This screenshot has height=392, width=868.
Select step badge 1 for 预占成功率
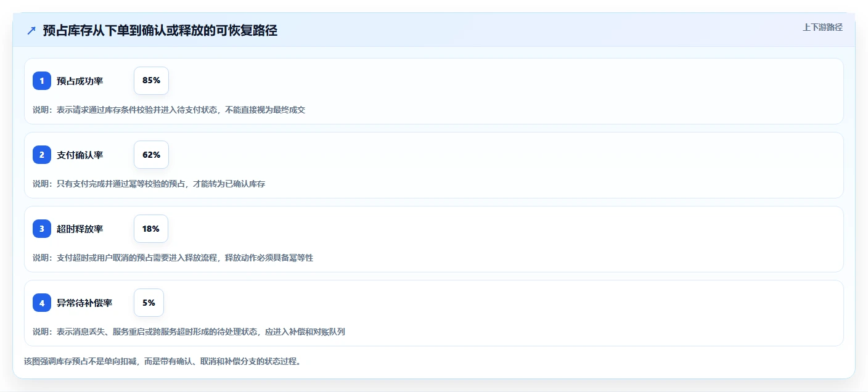tap(42, 81)
